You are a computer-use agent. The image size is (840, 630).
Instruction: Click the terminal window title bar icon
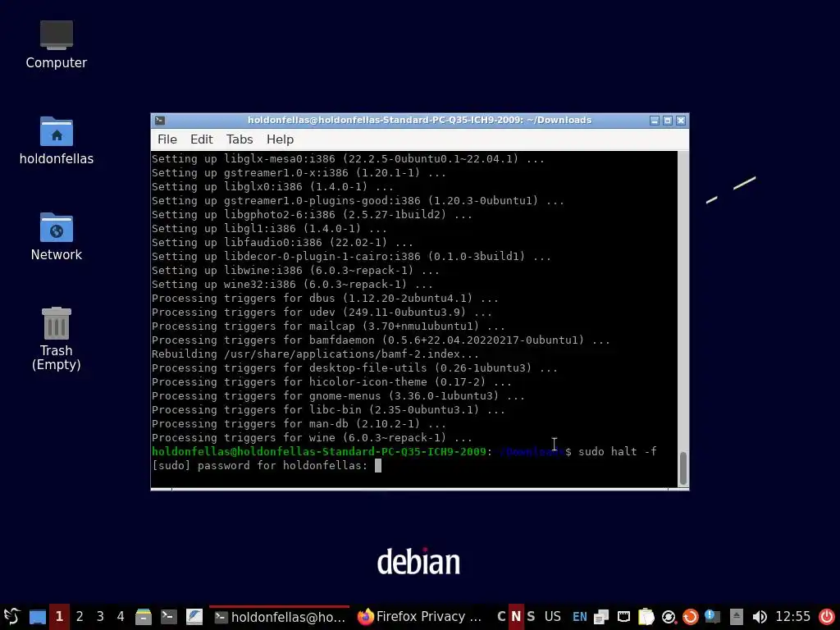160,121
